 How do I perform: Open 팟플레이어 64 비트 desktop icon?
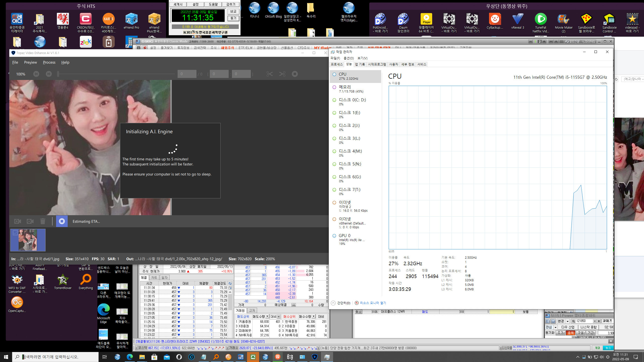pyautogui.click(x=426, y=23)
